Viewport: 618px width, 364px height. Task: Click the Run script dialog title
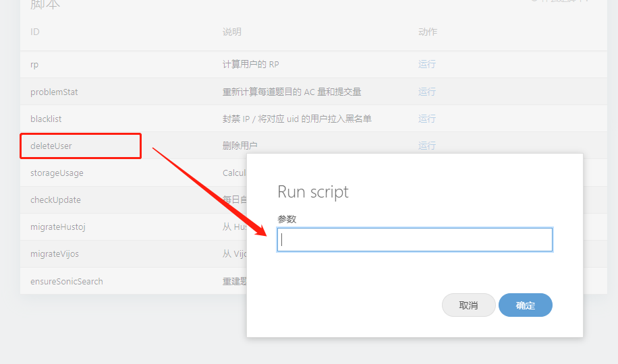click(313, 192)
